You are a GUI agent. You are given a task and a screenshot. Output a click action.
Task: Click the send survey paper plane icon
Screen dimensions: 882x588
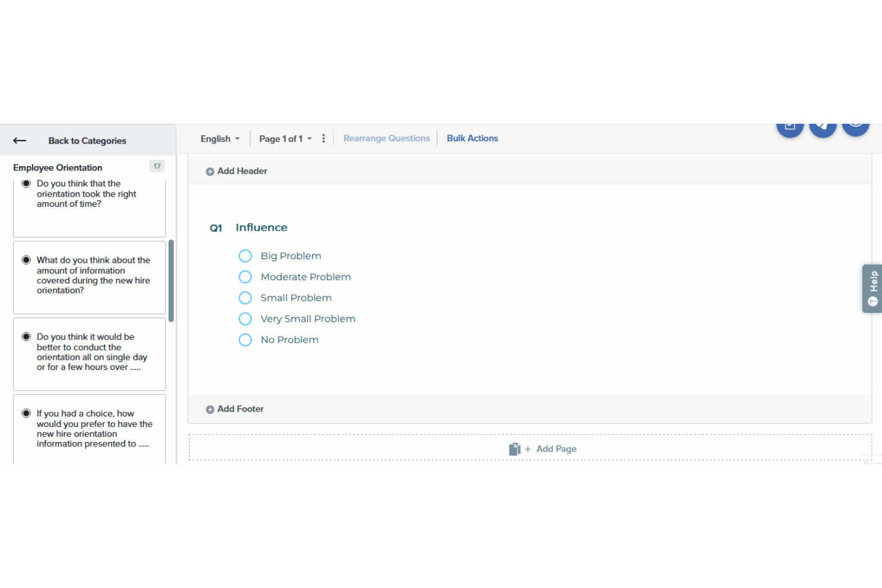point(823,126)
